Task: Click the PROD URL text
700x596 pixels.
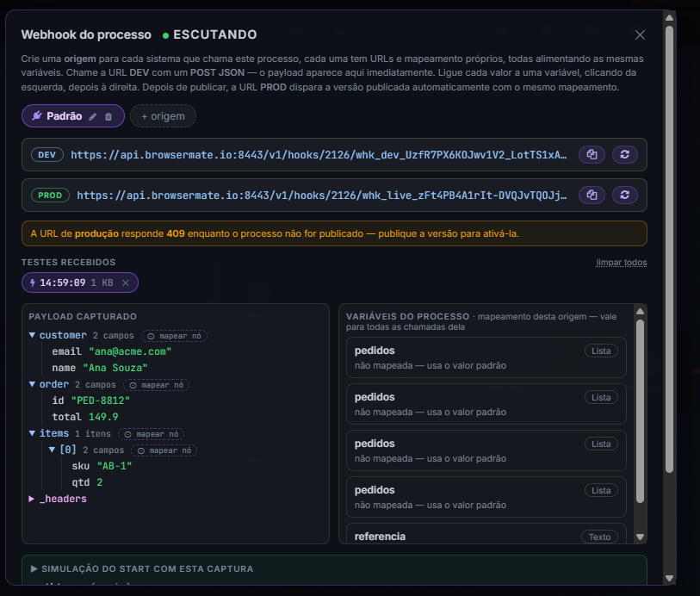Action: click(322, 196)
